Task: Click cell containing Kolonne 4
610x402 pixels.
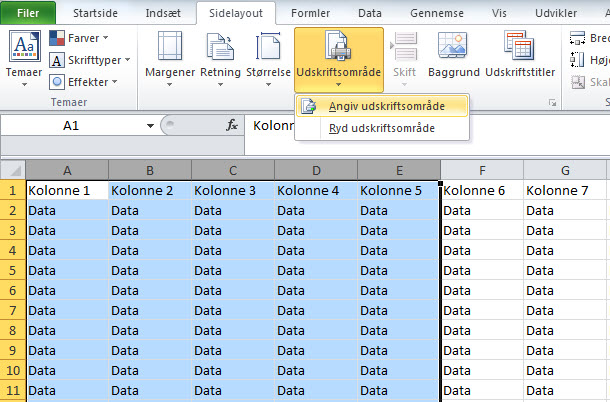Action: pos(316,190)
